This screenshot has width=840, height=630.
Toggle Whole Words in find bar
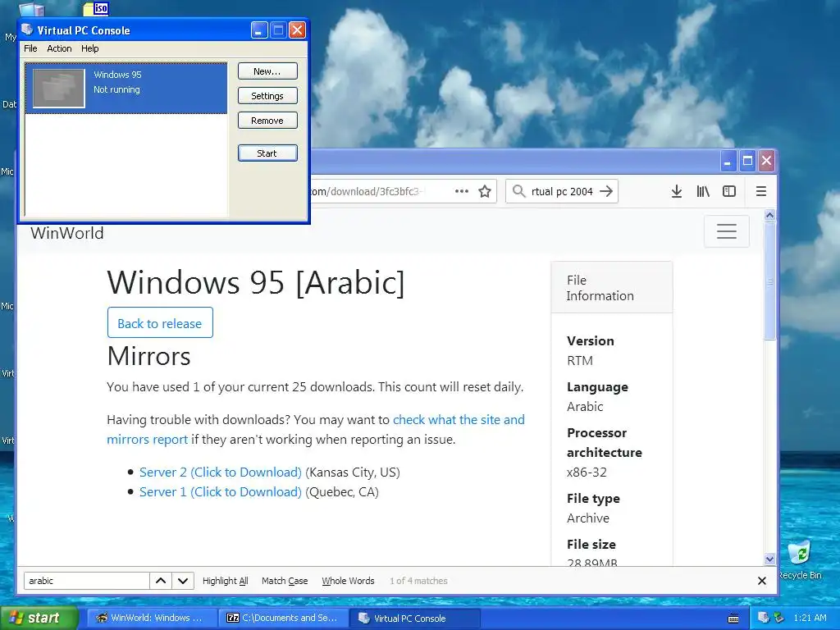(348, 581)
